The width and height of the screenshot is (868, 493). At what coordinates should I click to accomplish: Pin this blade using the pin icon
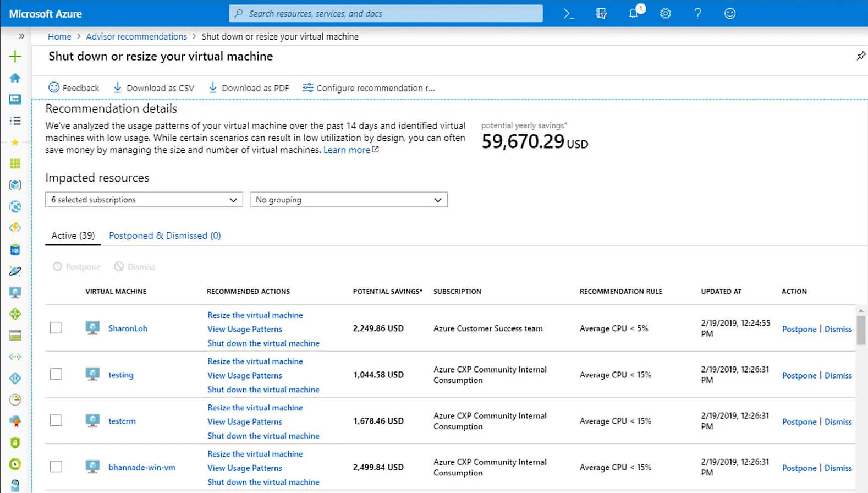pyautogui.click(x=861, y=56)
